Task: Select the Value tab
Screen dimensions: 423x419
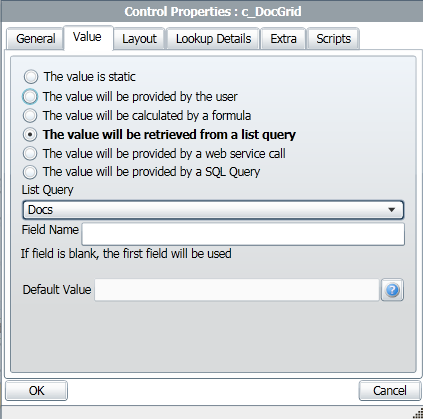Action: point(87,37)
